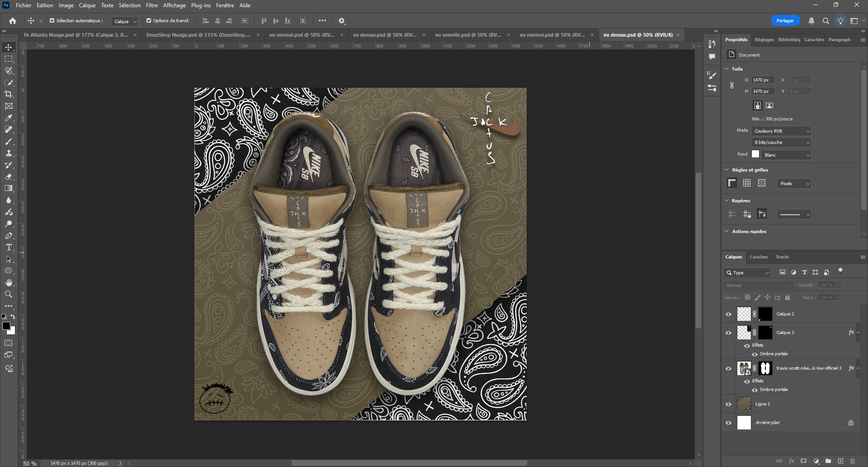Open the Calque menu

(x=87, y=5)
